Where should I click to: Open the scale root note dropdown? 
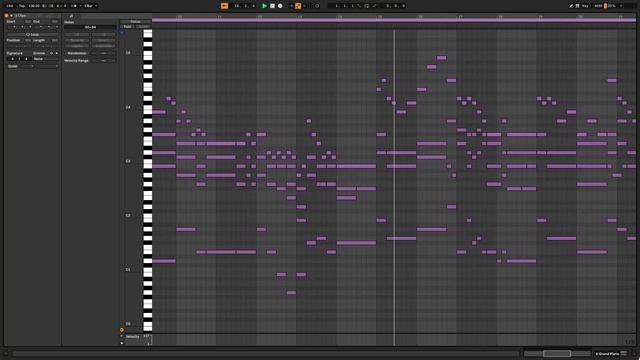point(27,66)
